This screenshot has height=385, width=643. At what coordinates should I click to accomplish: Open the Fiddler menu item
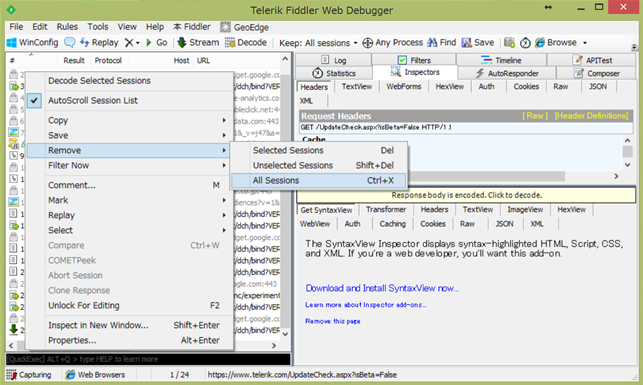click(192, 27)
